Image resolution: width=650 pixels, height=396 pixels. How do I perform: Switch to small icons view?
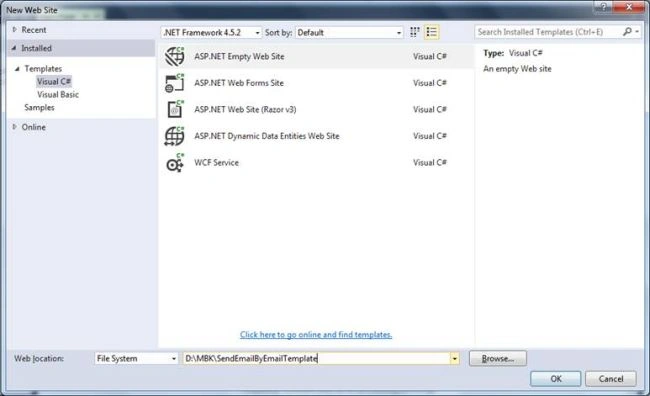click(x=415, y=32)
